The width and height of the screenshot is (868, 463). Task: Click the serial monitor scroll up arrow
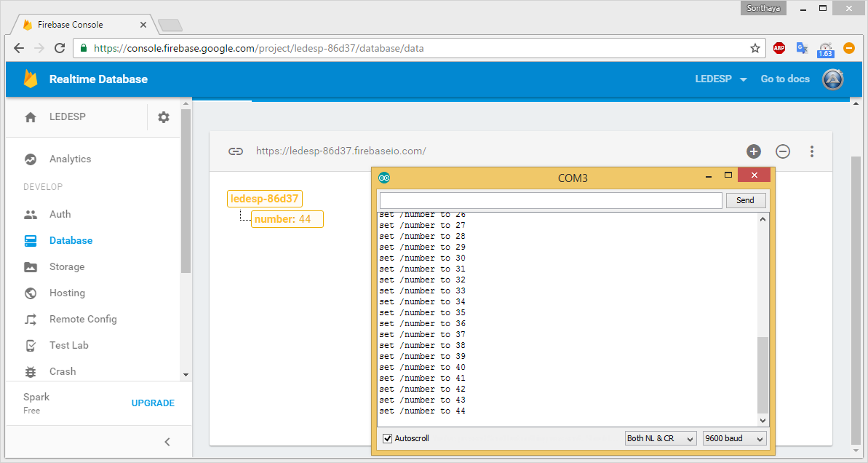click(x=763, y=219)
